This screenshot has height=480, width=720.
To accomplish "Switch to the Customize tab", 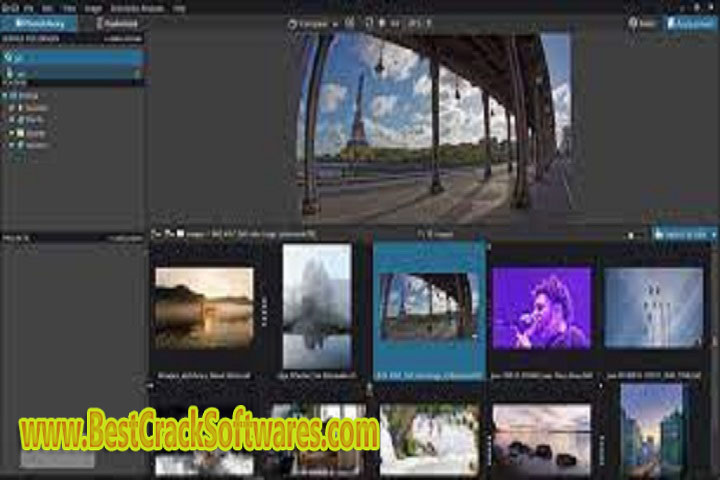I will click(x=117, y=23).
